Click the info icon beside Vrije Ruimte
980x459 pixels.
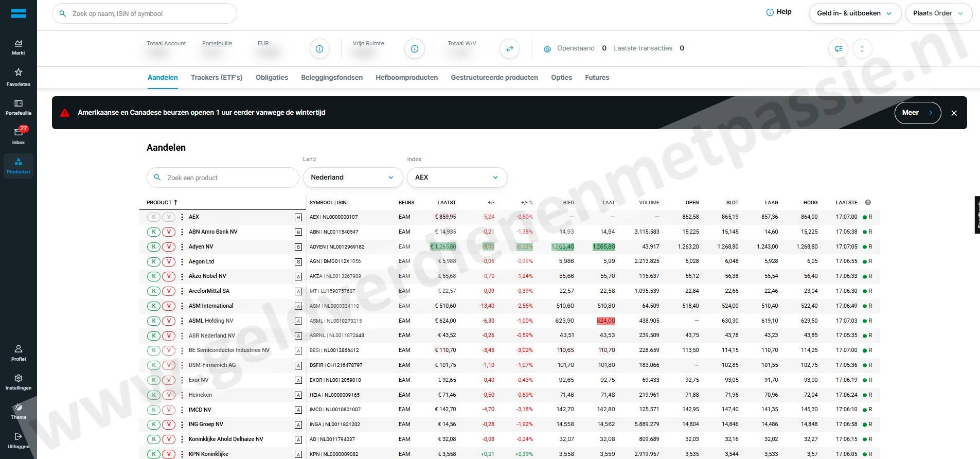coord(414,49)
